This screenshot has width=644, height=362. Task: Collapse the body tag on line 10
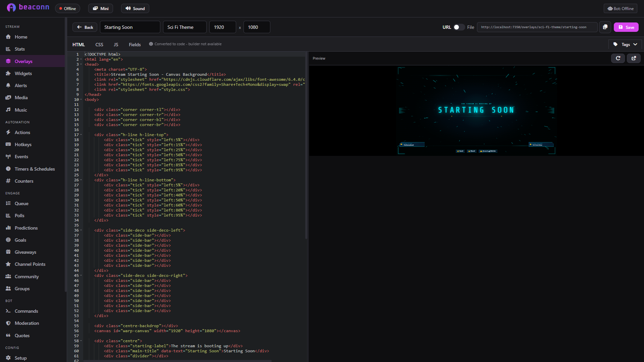[x=81, y=100]
